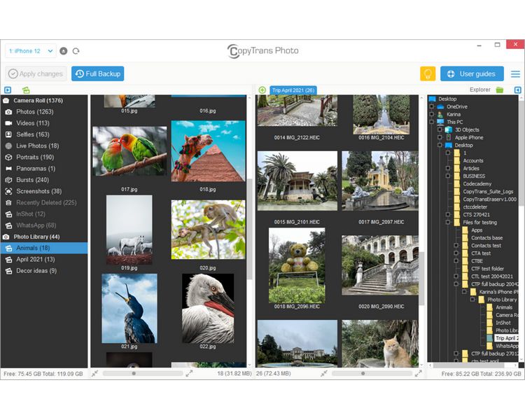Select CopyTrans_Suite_Logs folder in Explorer
The width and height of the screenshot is (525, 420).
point(488,192)
